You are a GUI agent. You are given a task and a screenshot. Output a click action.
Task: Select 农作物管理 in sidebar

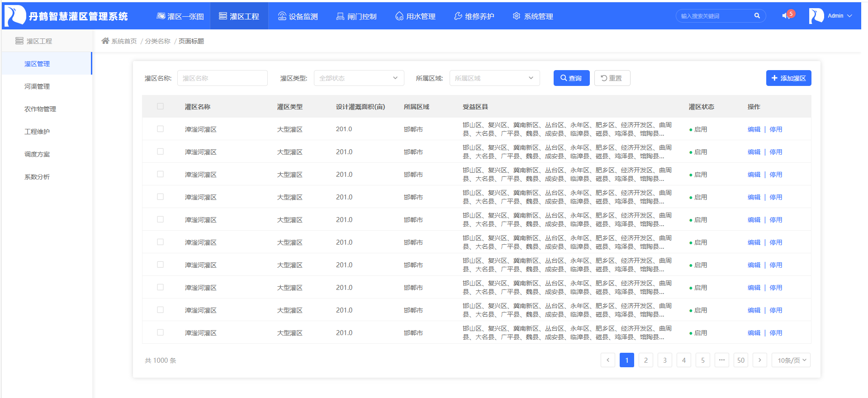tap(47, 109)
